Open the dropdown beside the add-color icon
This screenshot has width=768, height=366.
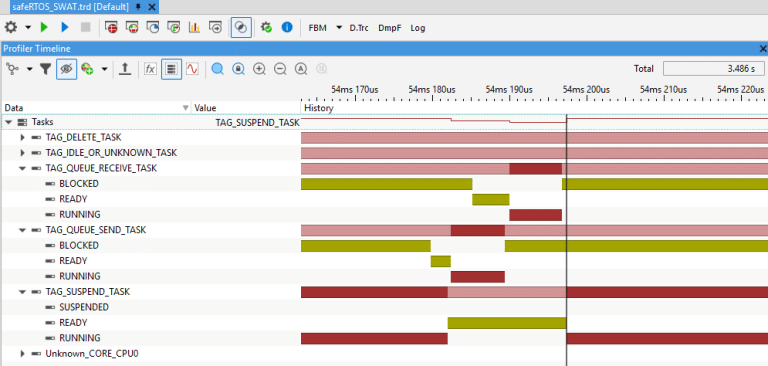104,69
